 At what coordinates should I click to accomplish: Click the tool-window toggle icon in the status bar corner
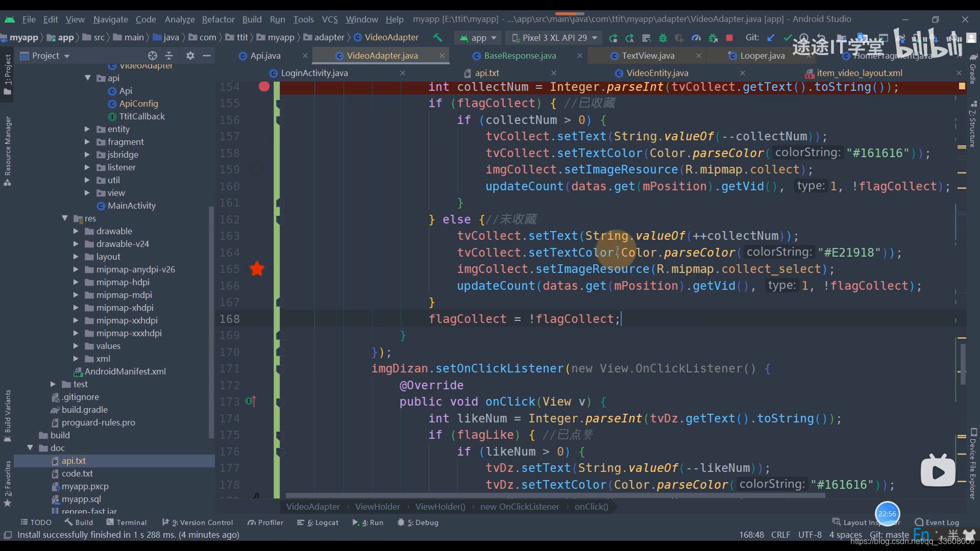tap(8, 535)
